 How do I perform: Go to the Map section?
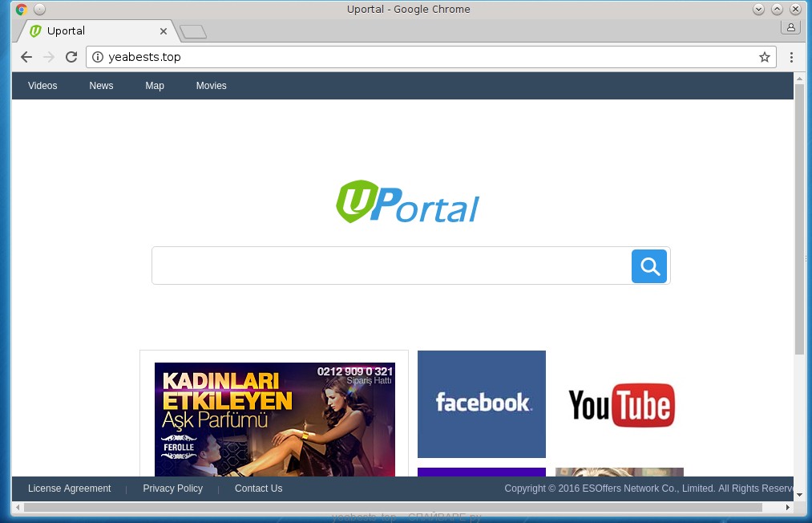[x=155, y=86]
